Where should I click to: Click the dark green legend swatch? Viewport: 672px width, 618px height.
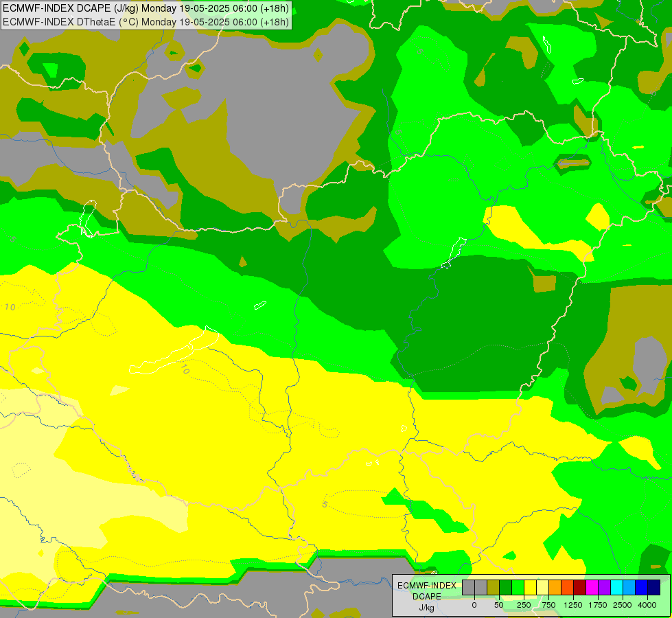[x=506, y=588]
